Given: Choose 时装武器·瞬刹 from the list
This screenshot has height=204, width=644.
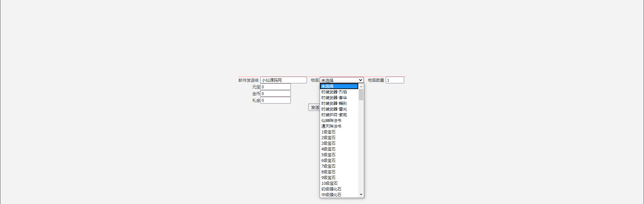Looking at the screenshot, I should point(339,104).
